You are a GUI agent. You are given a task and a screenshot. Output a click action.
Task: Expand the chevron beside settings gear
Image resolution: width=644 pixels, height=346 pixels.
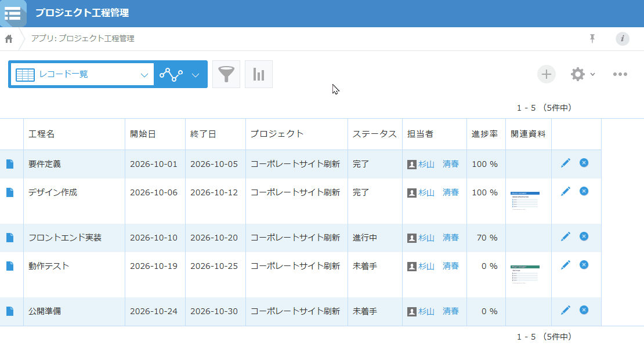pyautogui.click(x=593, y=74)
